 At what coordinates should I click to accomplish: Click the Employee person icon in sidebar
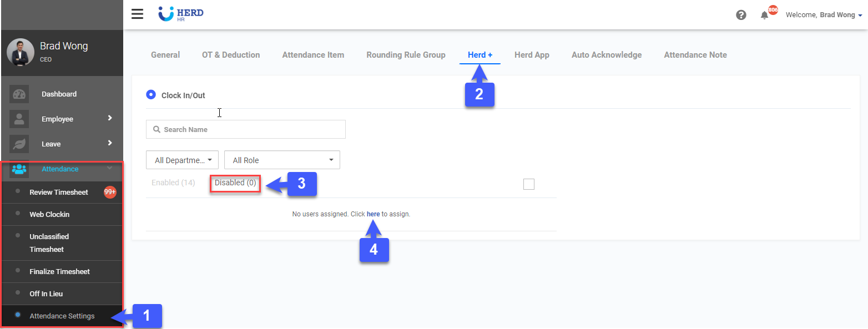pyautogui.click(x=19, y=119)
